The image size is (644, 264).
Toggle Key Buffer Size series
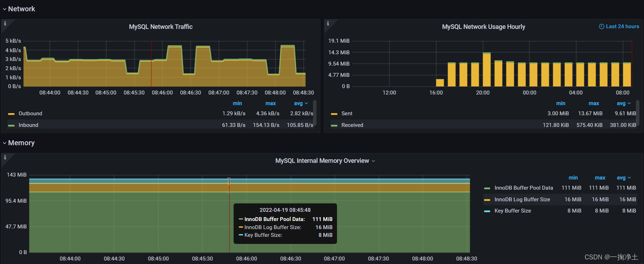tap(513, 211)
